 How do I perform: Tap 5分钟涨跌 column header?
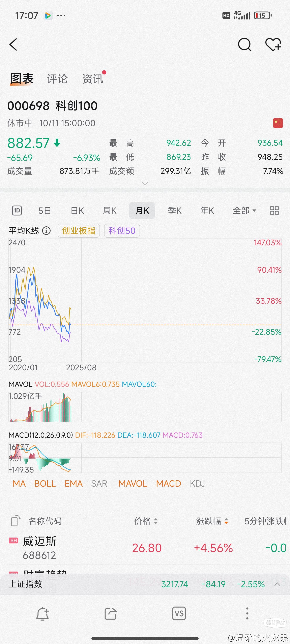tap(265, 521)
